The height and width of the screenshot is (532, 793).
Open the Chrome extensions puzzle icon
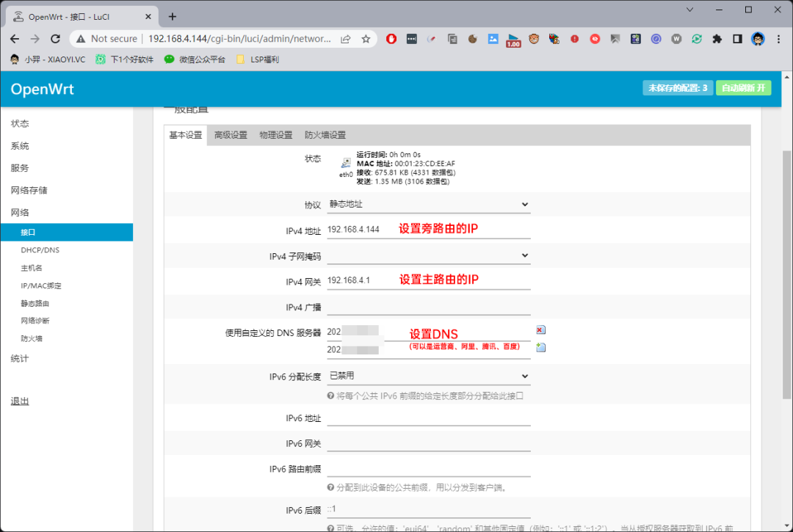[717, 39]
